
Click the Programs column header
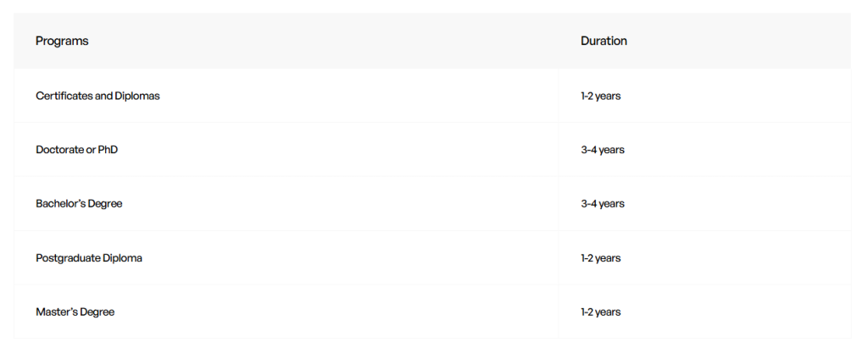click(62, 41)
